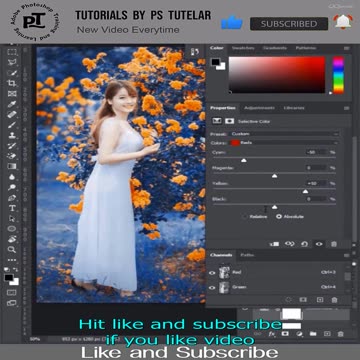Viewport: 360px width, 360px height.
Task: Select the Eraser tool
Action: click(12, 156)
